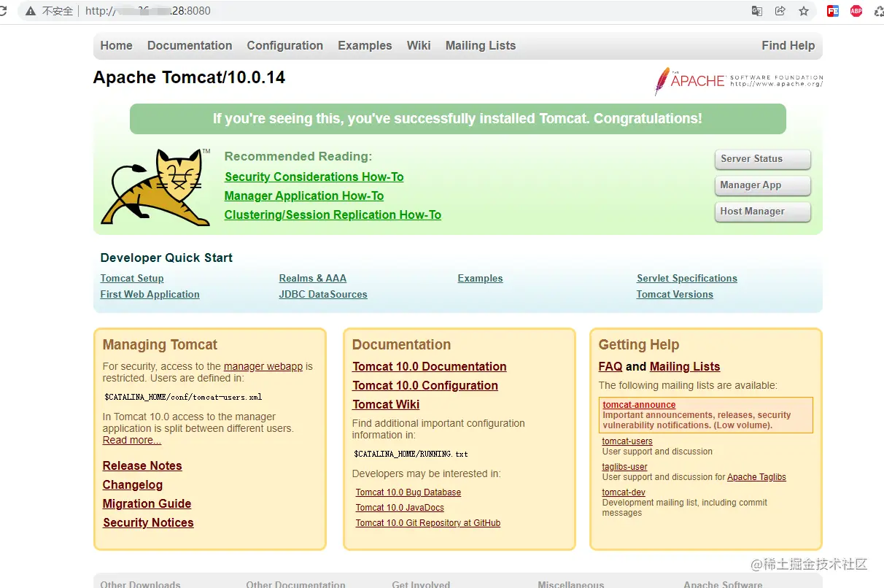Image resolution: width=884 pixels, height=588 pixels.
Task: Open Tomcat 10.0 Bug Database link
Action: (408, 492)
